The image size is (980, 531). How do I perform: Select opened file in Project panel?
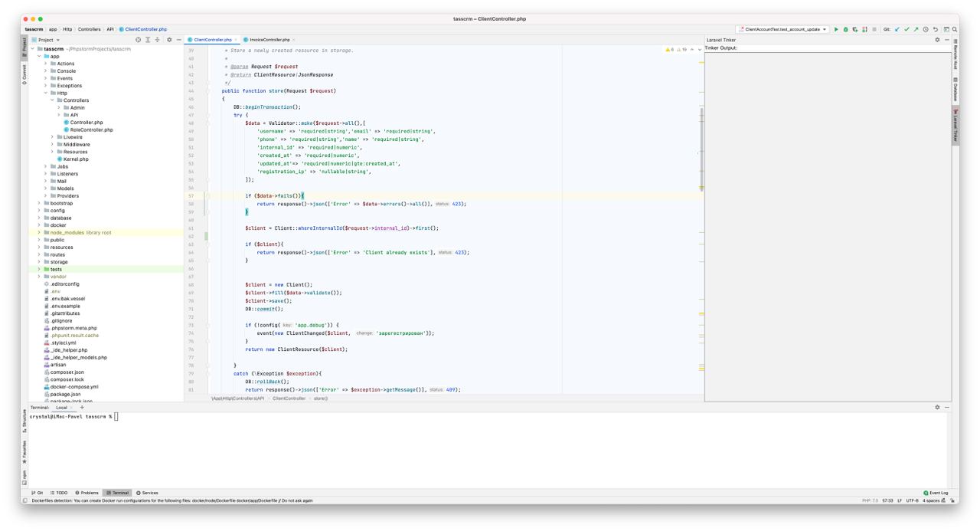(139, 40)
